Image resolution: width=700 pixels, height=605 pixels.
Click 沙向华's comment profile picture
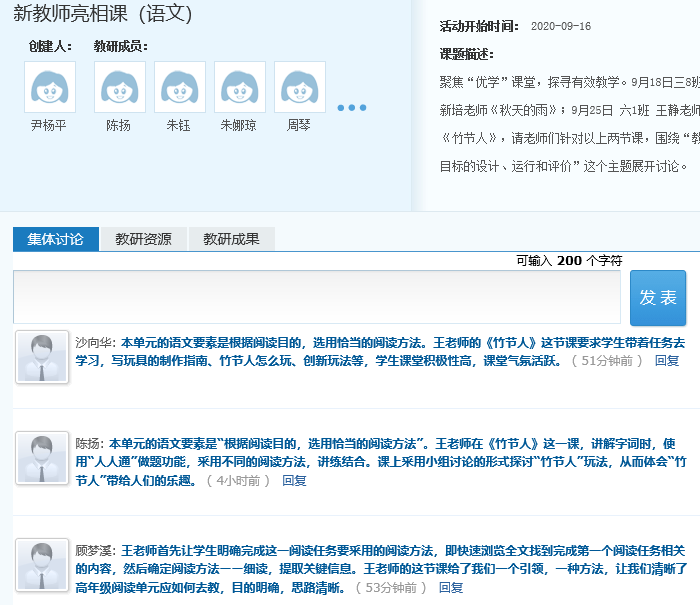coord(42,357)
